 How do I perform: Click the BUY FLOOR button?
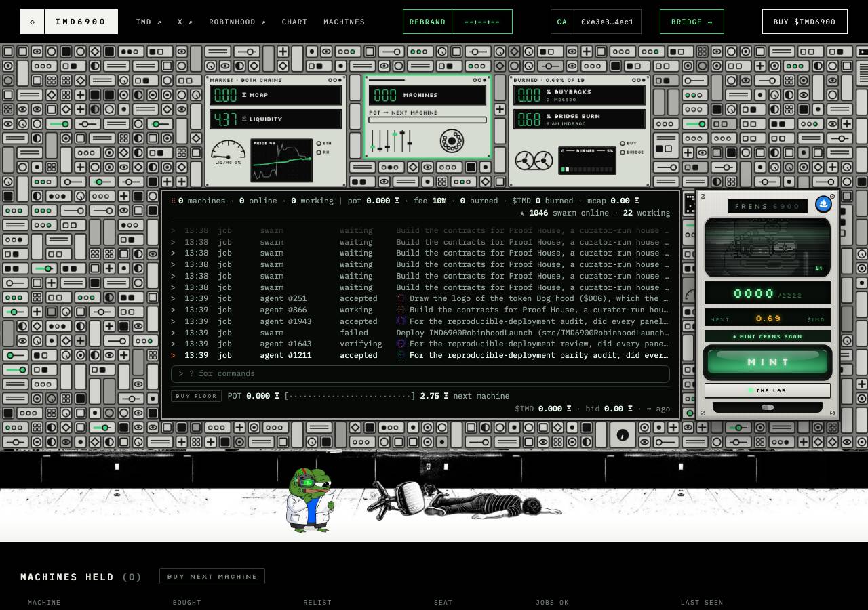coord(196,396)
